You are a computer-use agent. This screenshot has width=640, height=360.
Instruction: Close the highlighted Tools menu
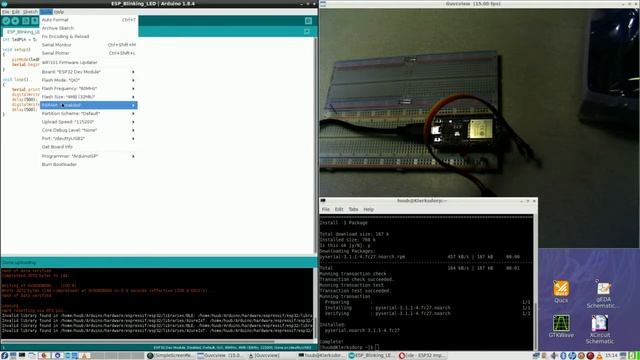[x=46, y=12]
